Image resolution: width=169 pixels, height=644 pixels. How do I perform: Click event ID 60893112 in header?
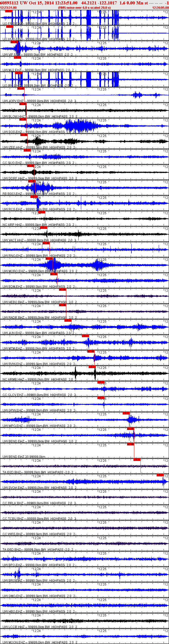9,3
